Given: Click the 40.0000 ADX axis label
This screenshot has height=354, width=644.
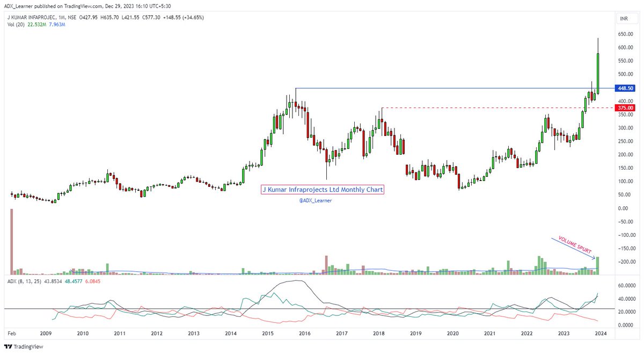Looking at the screenshot, I should coord(626,299).
